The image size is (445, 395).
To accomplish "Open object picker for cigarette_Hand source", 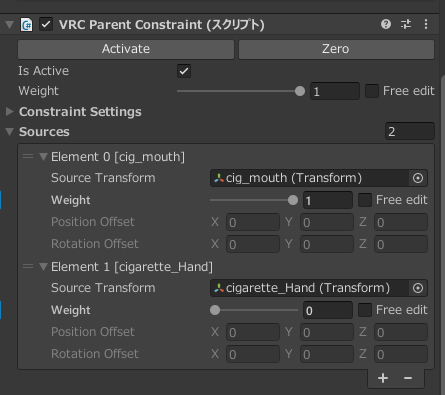I will pos(418,288).
